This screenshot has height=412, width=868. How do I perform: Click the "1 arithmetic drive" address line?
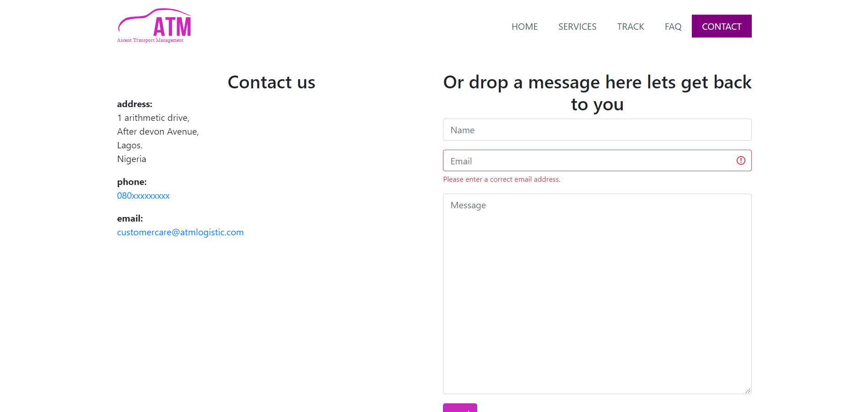(x=153, y=118)
